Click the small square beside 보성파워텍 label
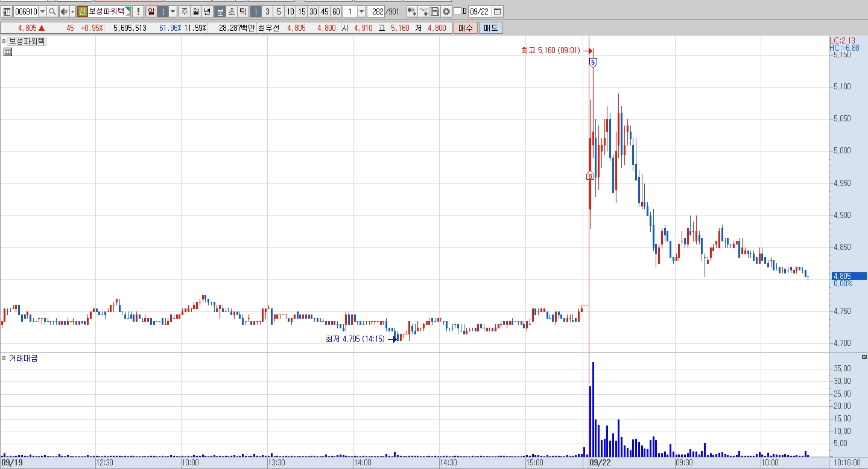Image resolution: width=868 pixels, height=469 pixels. click(4, 41)
